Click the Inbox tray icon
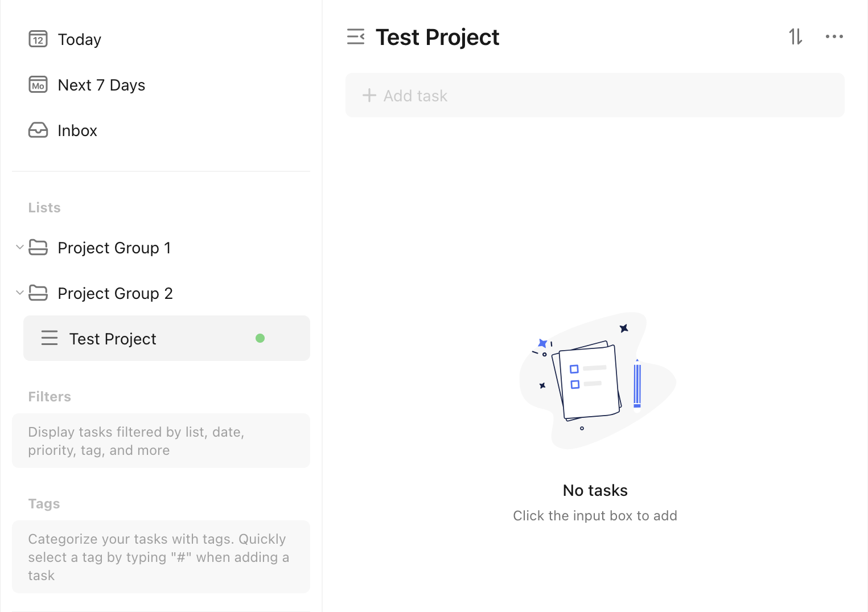 click(38, 130)
